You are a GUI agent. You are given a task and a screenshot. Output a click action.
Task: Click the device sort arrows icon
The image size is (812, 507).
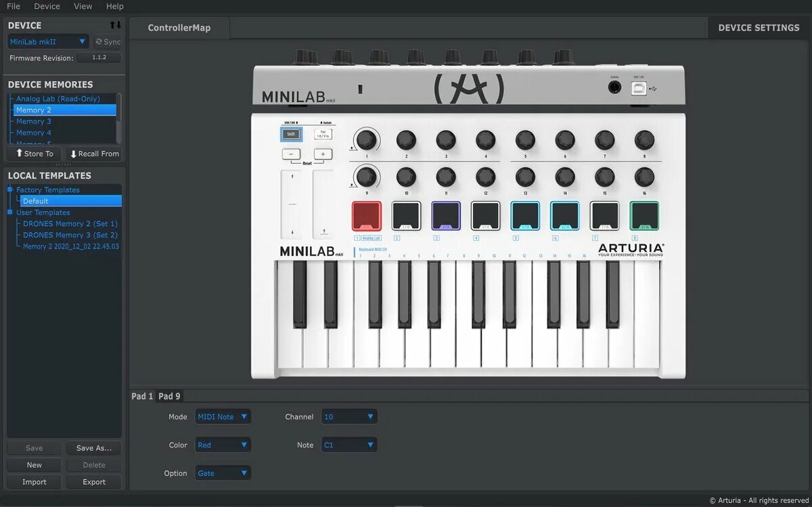pyautogui.click(x=116, y=25)
